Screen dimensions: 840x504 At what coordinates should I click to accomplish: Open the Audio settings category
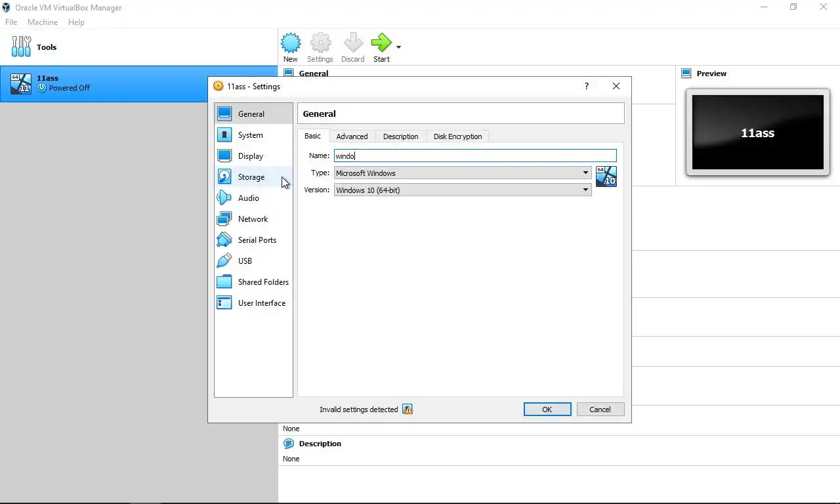click(x=253, y=198)
